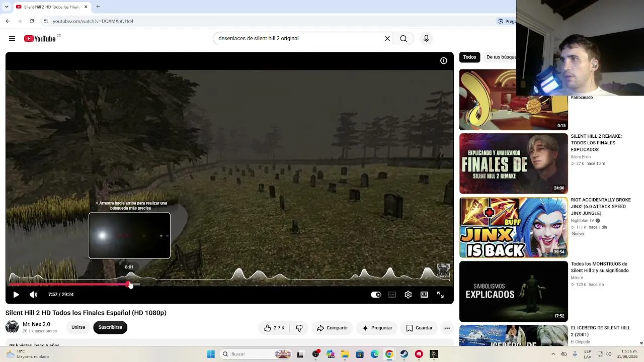Open more actions three-dot menu
This screenshot has width=644, height=362.
(447, 328)
